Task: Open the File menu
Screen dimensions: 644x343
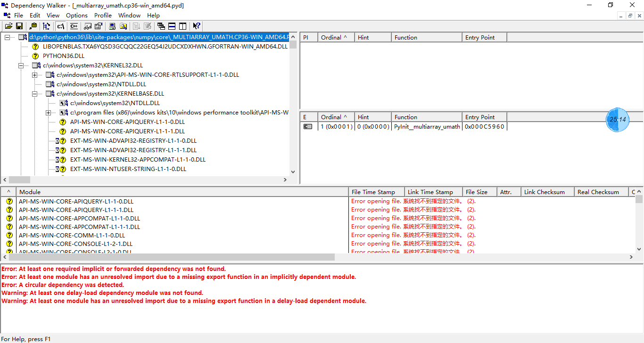Action: 18,16
